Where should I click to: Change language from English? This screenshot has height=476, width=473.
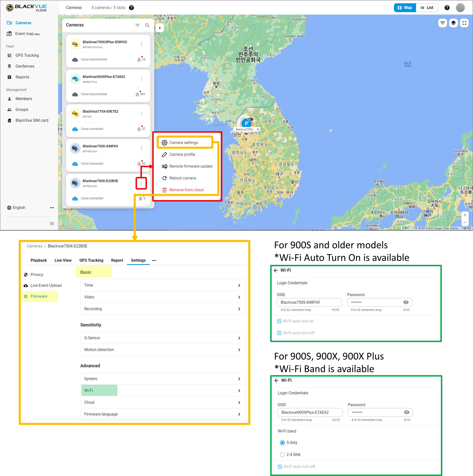coord(16,208)
